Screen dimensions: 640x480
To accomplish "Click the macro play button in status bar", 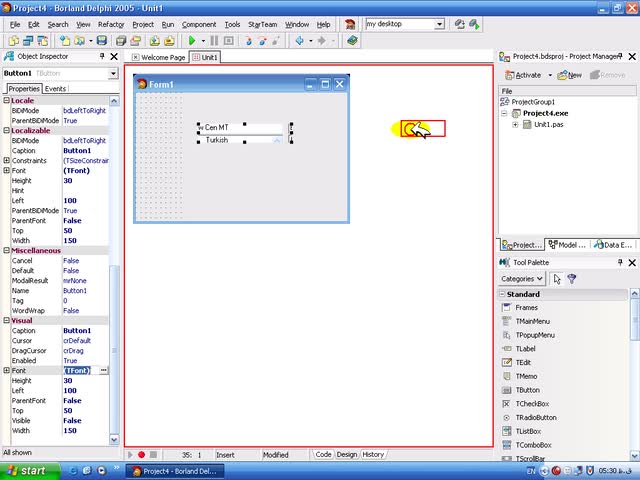I will pyautogui.click(x=130, y=454).
